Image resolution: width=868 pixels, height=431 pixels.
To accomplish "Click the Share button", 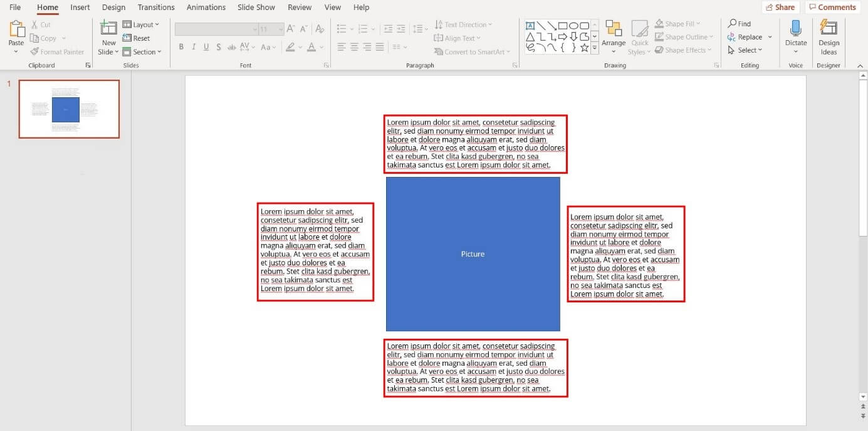I will [780, 8].
